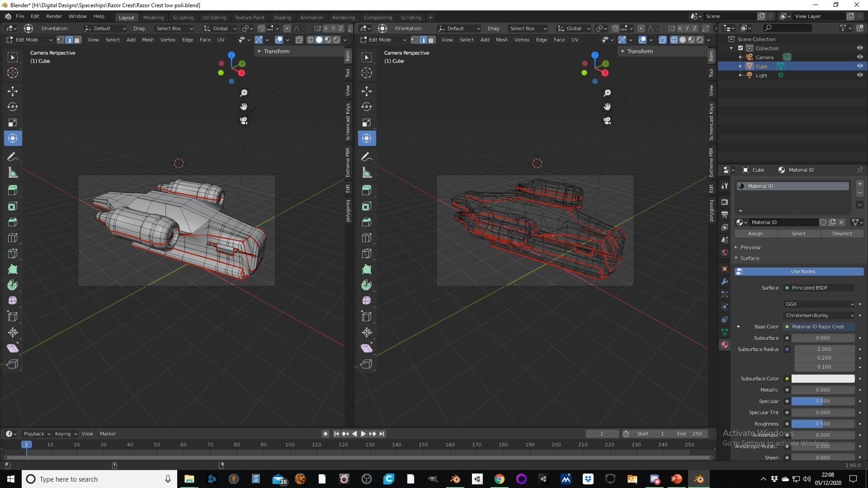Click the material Select button
Screen dimensions: 868x488
(798, 234)
